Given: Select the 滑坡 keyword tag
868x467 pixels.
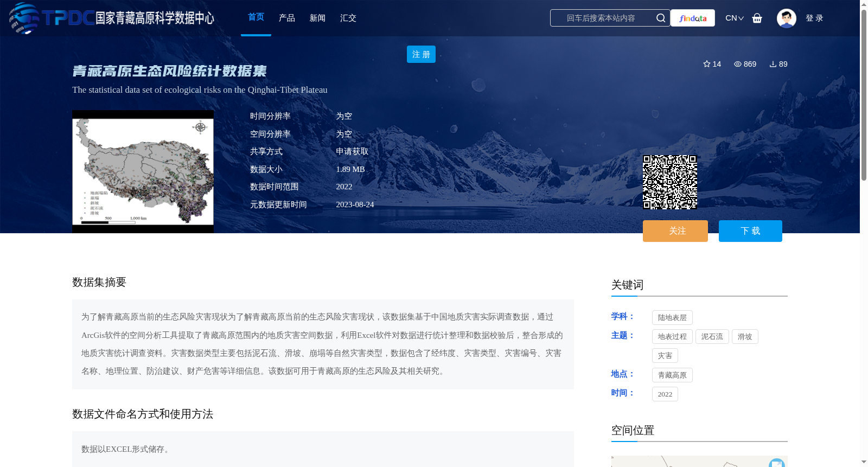Looking at the screenshot, I should pos(745,337).
